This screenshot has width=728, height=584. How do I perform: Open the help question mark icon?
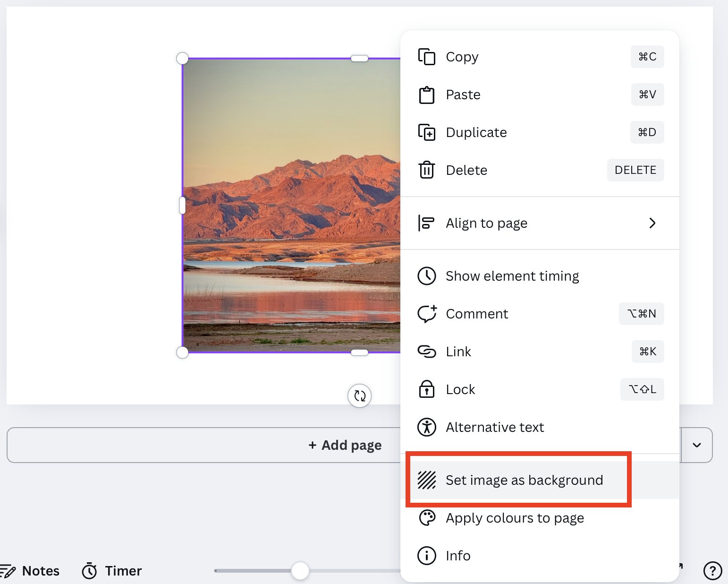(712, 570)
